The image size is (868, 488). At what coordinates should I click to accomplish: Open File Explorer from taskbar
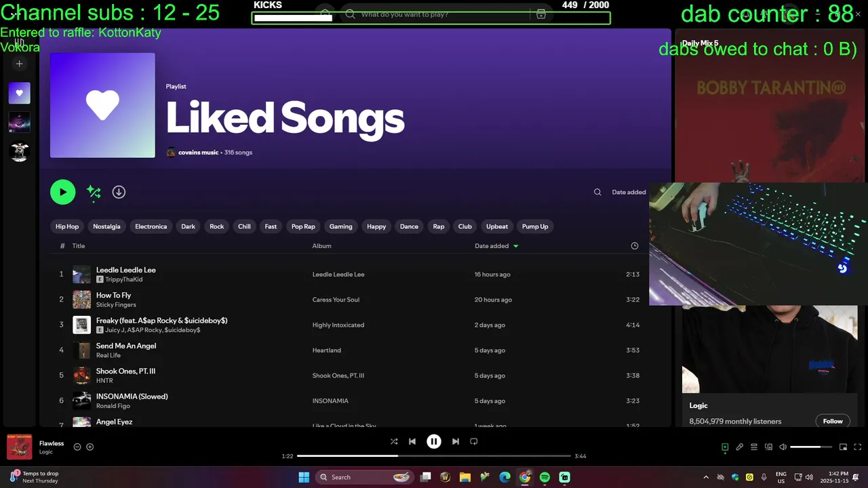[x=465, y=477]
